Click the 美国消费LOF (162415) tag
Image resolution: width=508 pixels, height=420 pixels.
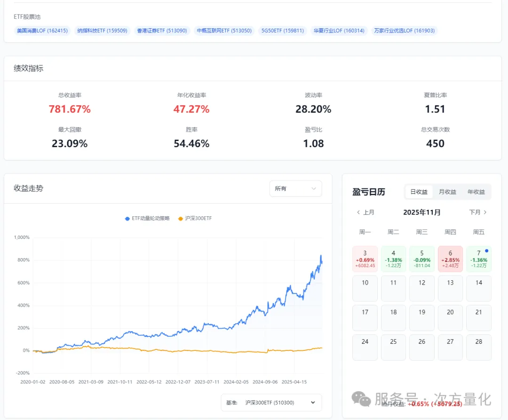(x=42, y=31)
